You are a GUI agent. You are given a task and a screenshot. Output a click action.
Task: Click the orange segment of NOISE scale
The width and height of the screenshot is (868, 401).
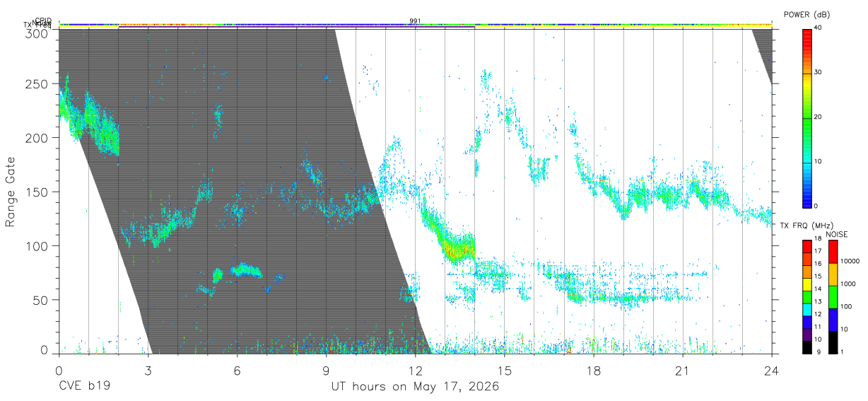[x=832, y=274]
